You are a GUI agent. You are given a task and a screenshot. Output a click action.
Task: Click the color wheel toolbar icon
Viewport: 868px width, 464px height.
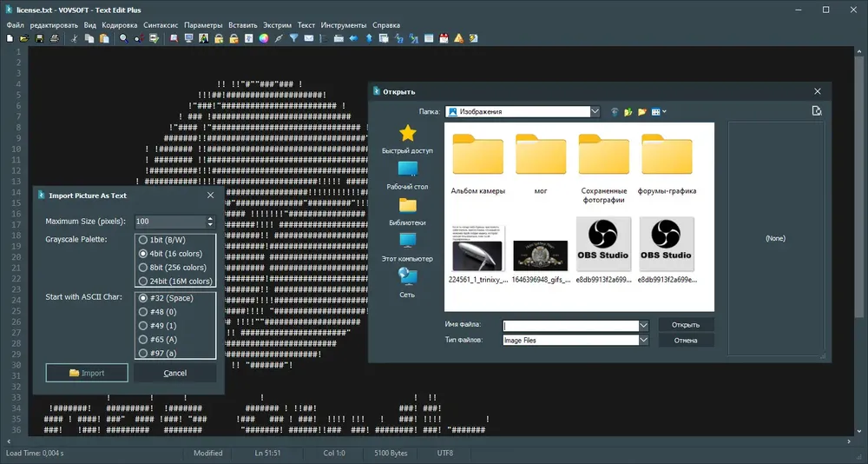click(x=264, y=38)
